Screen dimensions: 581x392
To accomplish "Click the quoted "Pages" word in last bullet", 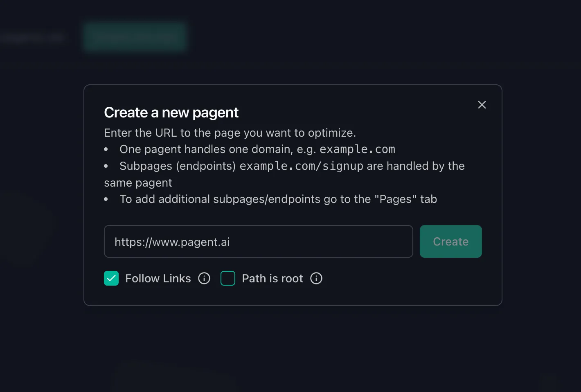I will click(396, 199).
